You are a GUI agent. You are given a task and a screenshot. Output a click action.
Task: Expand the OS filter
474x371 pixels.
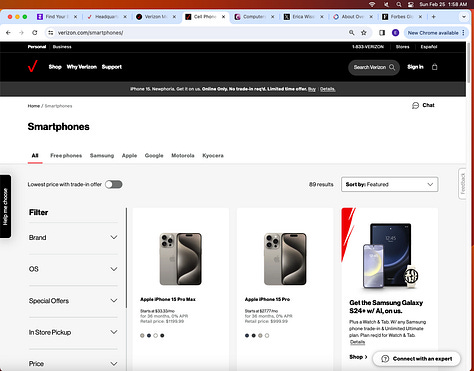tap(73, 269)
